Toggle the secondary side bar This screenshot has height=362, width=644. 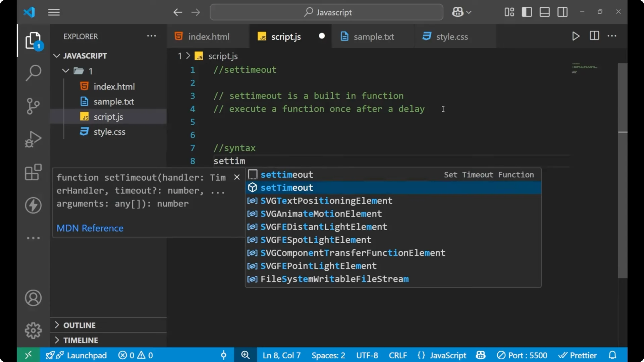[x=562, y=12]
